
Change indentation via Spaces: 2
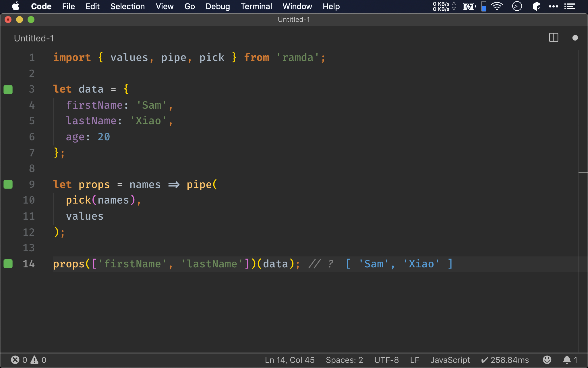pos(344,360)
